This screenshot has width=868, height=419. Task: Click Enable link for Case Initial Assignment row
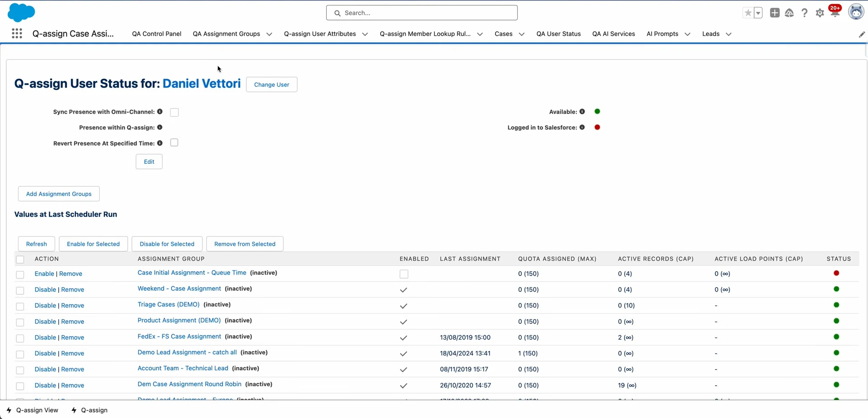pos(44,273)
